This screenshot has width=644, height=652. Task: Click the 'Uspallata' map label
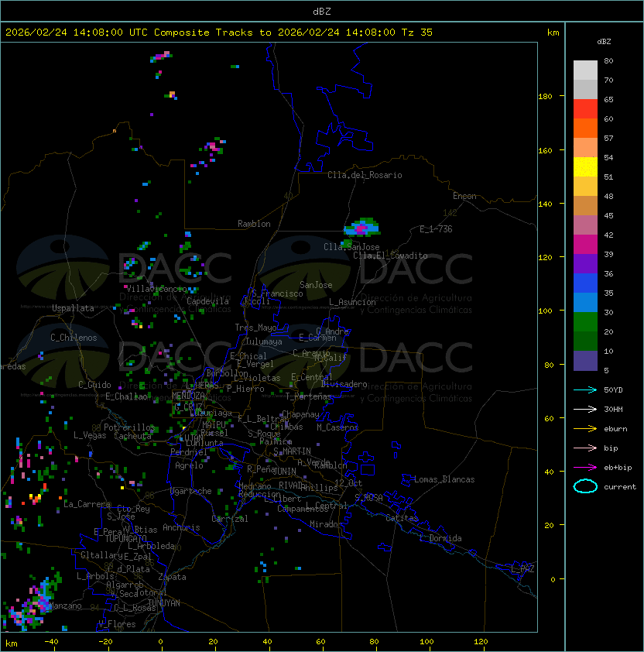point(73,308)
